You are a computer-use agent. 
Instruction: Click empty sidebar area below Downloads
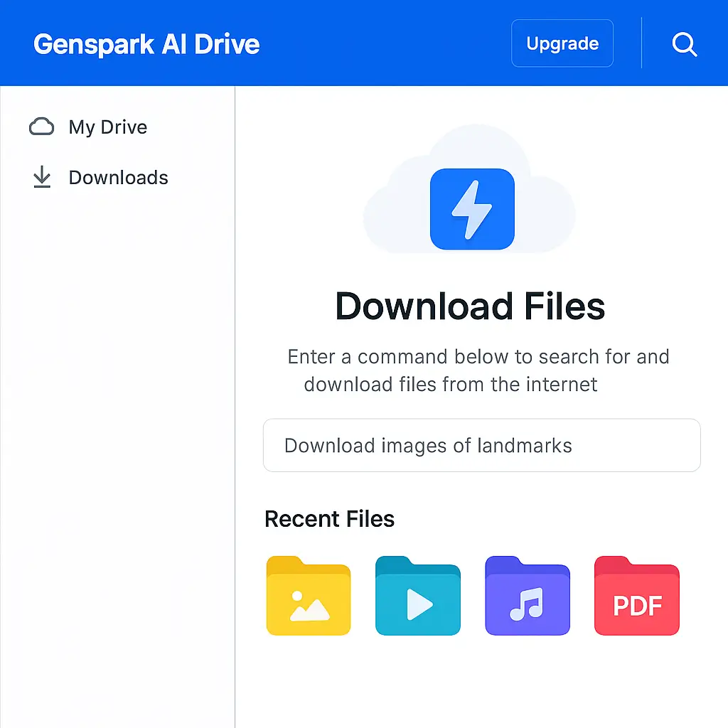point(117,427)
